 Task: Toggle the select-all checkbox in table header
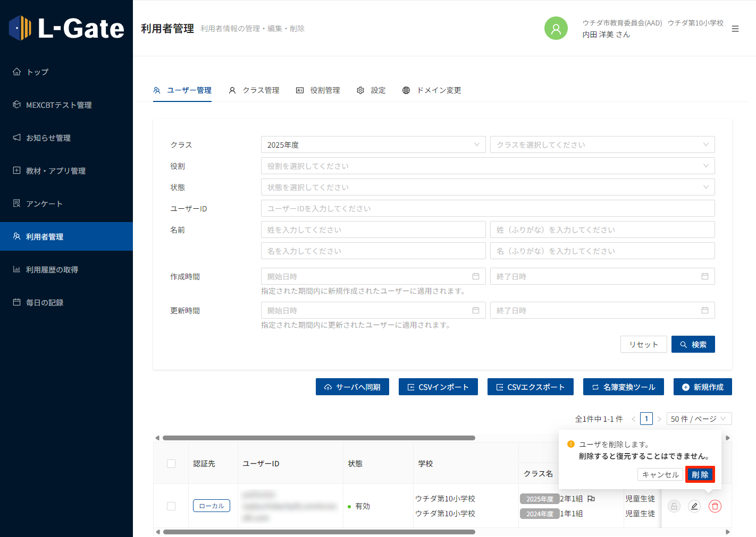[171, 464]
